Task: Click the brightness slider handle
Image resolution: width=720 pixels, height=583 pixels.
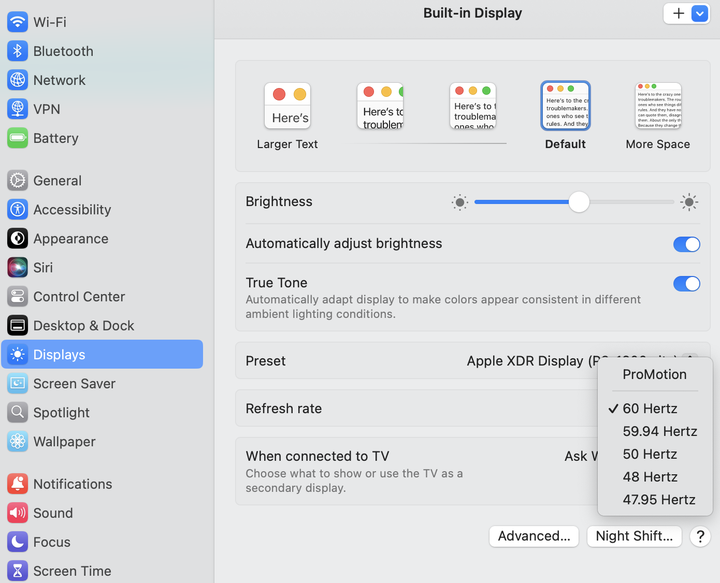Action: coord(579,202)
